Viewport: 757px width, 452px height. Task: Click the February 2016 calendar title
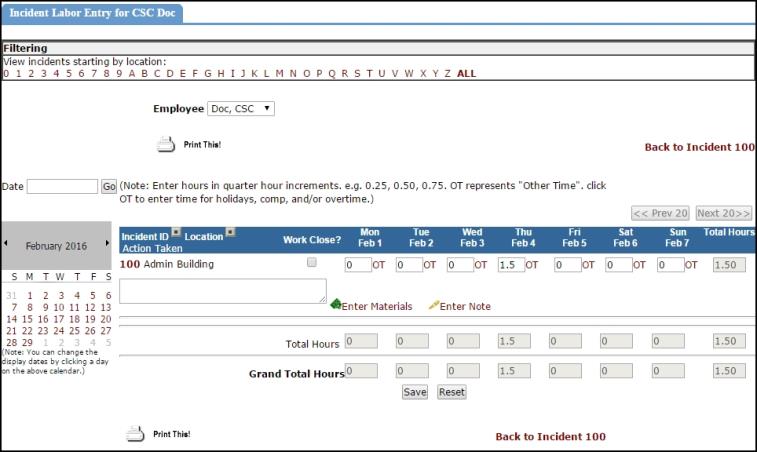tap(56, 246)
